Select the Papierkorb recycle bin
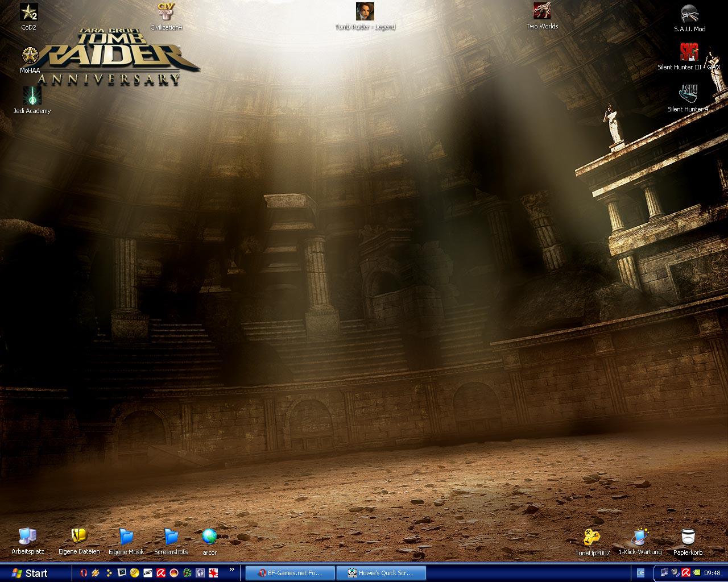 point(688,542)
